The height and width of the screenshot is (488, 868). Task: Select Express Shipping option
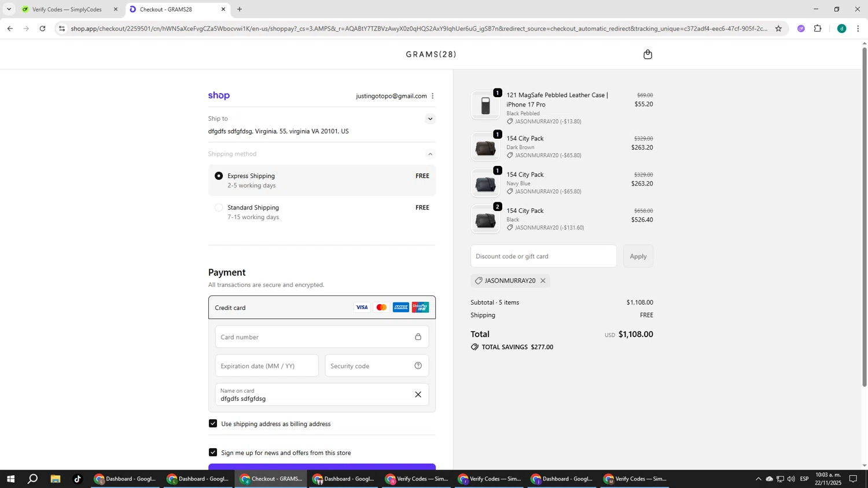(219, 176)
